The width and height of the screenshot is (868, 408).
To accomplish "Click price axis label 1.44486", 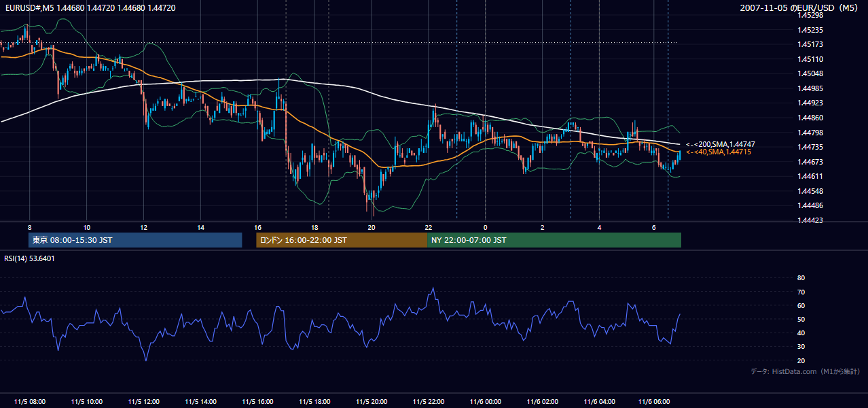I will click(x=810, y=205).
